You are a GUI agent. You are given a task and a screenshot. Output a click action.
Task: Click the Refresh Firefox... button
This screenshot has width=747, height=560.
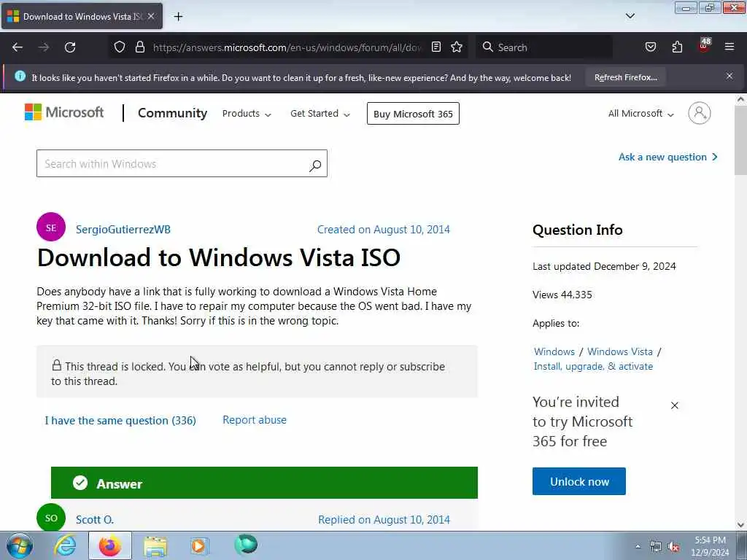(x=625, y=77)
